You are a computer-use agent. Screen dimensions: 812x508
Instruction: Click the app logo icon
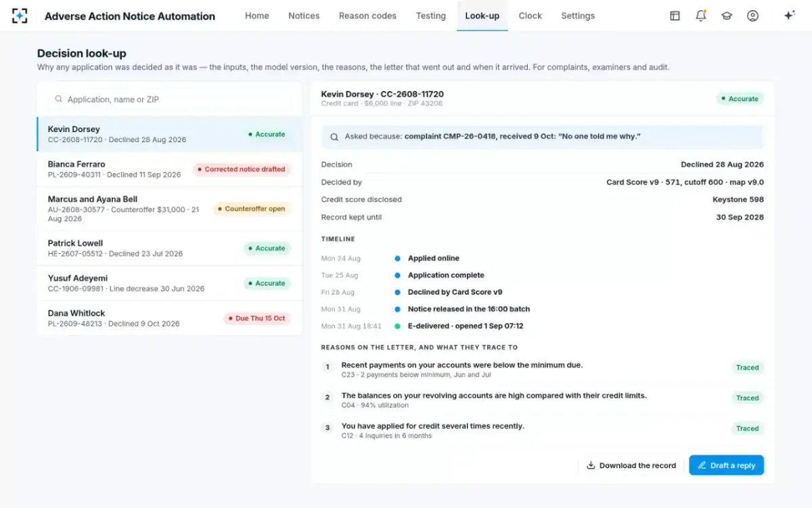coord(20,16)
